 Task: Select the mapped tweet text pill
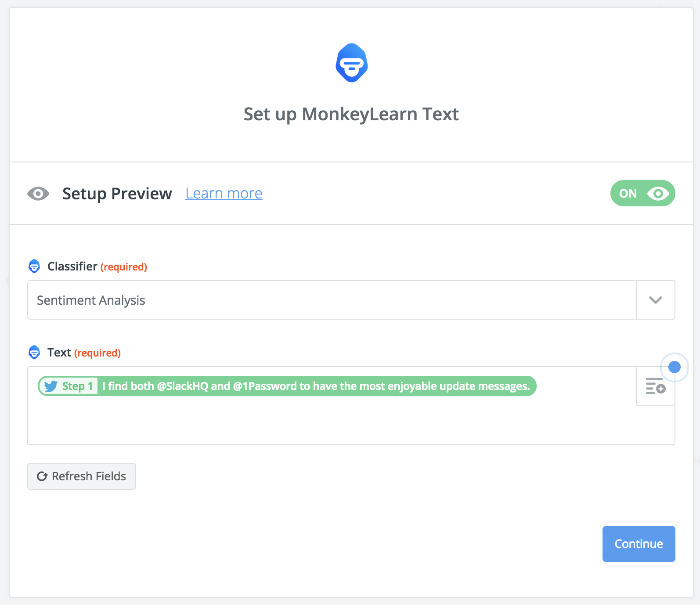[315, 386]
